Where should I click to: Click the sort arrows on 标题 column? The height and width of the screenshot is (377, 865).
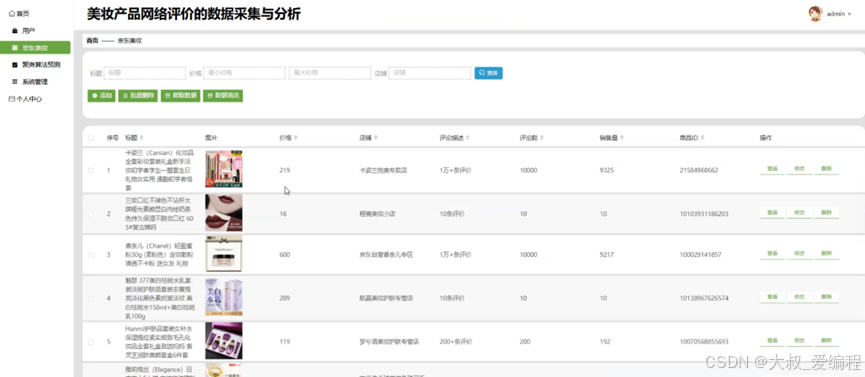pyautogui.click(x=141, y=137)
